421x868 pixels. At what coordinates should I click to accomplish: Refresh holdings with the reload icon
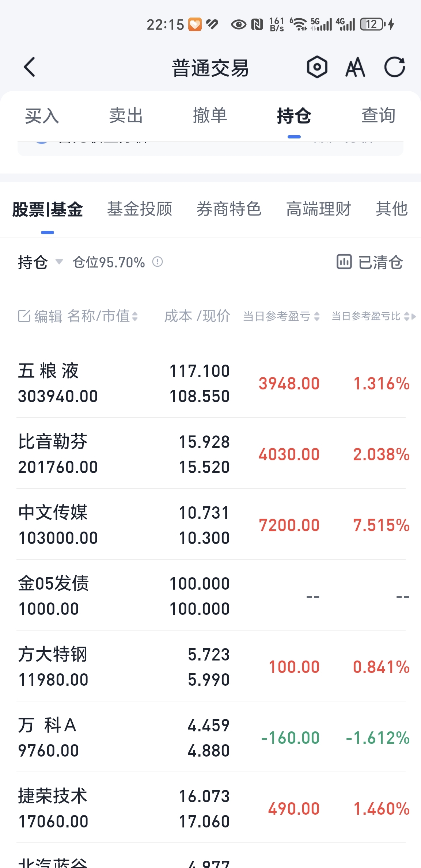(395, 67)
